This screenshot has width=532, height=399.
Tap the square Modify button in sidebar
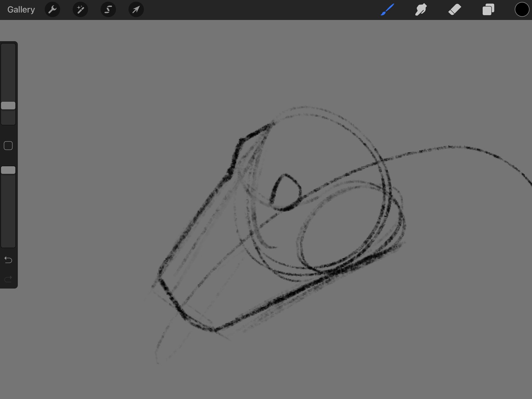tap(8, 146)
